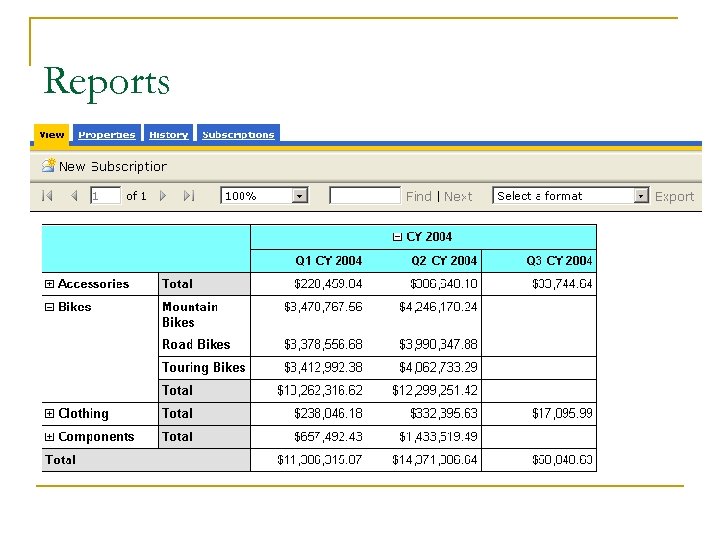This screenshot has height=540, width=720.
Task: Click the $238,046.18 Clothing cell
Action: pyautogui.click(x=328, y=413)
